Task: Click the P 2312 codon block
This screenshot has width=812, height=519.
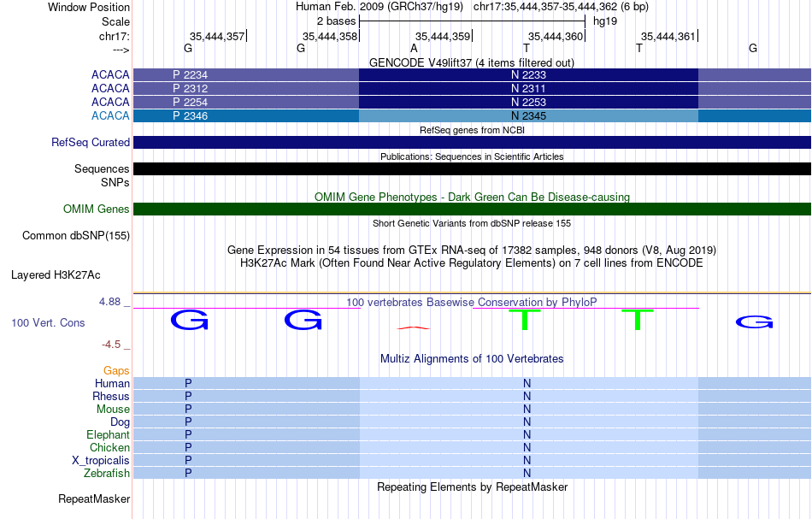Action: [246, 89]
